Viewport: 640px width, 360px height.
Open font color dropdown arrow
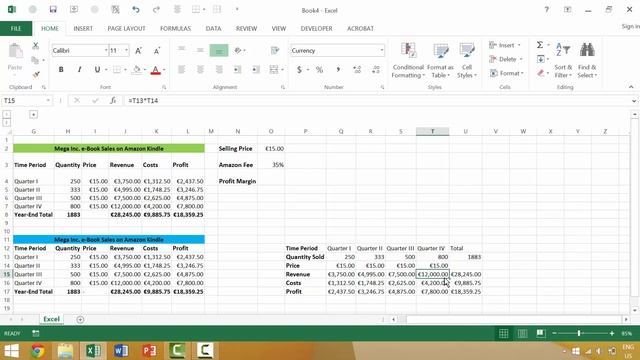[164, 70]
